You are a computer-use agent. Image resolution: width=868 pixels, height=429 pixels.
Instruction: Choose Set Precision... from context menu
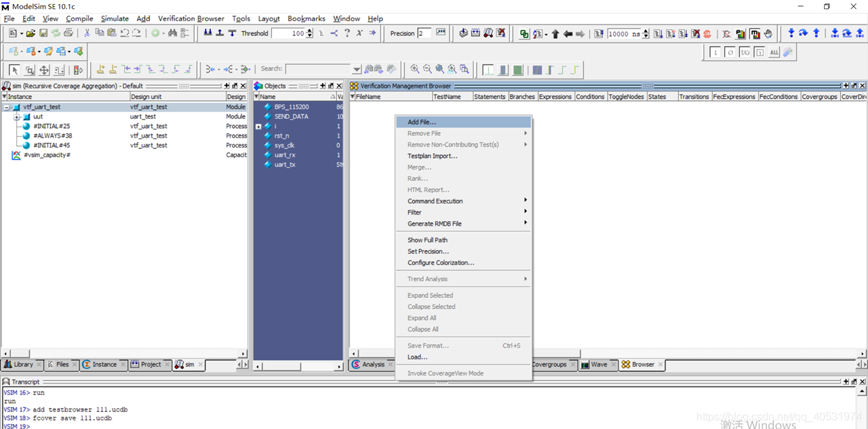(x=463, y=251)
